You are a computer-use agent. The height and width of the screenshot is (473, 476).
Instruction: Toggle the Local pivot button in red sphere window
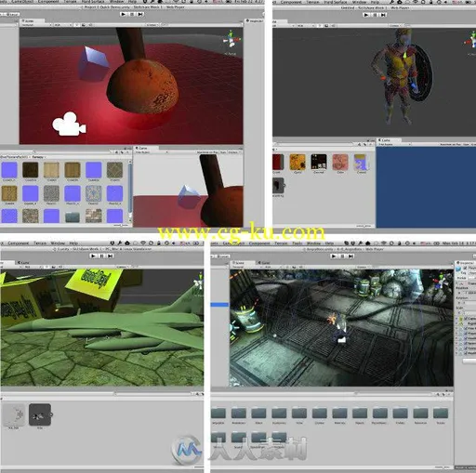[13, 14]
